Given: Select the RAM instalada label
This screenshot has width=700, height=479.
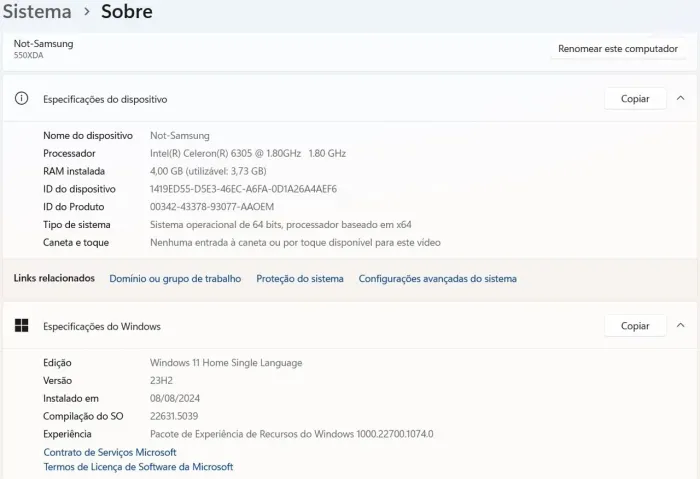Looking at the screenshot, I should click(x=74, y=171).
